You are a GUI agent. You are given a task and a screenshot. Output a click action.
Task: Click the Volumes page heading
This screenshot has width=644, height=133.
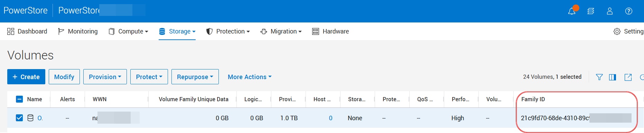pyautogui.click(x=30, y=55)
